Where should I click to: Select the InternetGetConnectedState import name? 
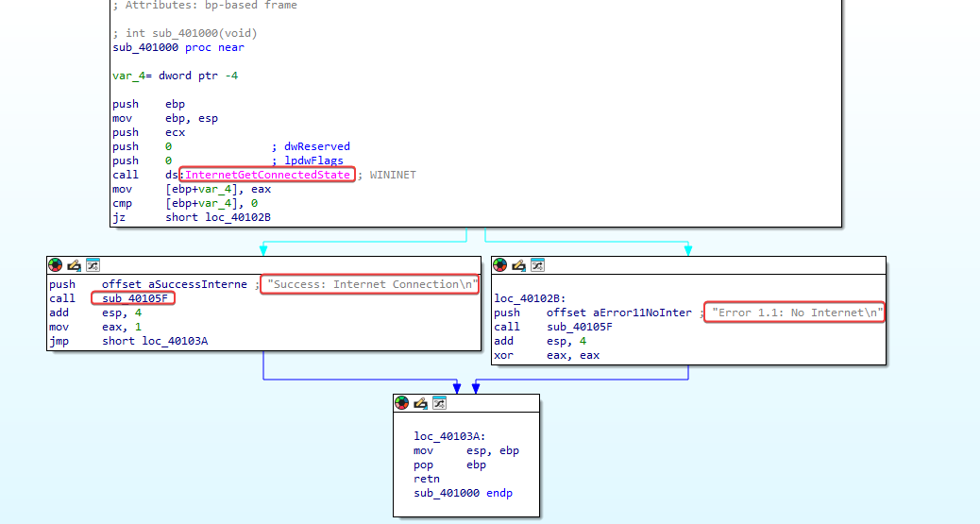pyautogui.click(x=267, y=175)
